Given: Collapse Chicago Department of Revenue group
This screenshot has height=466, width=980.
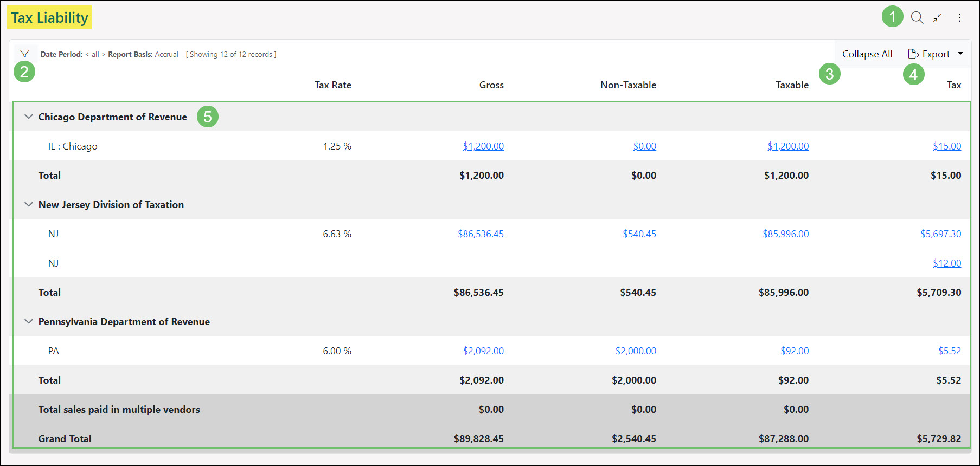Looking at the screenshot, I should (29, 116).
